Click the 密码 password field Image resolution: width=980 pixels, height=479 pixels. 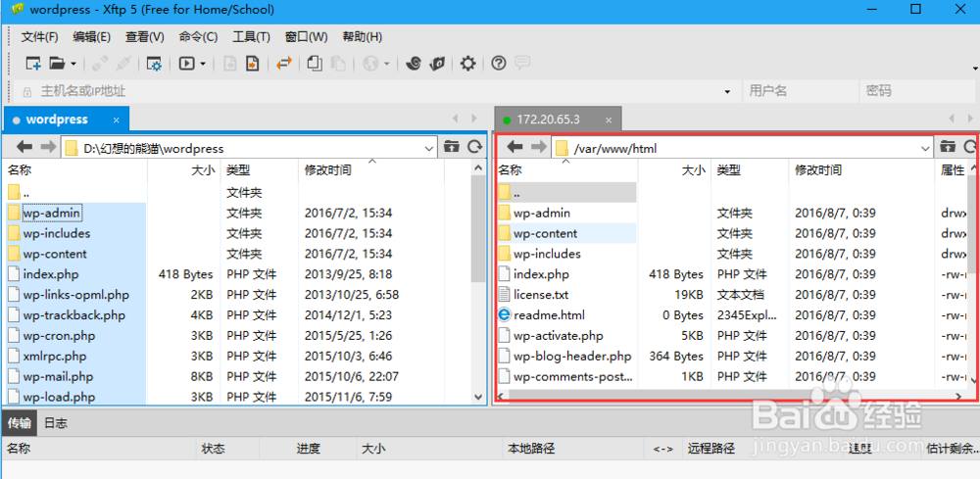(917, 91)
